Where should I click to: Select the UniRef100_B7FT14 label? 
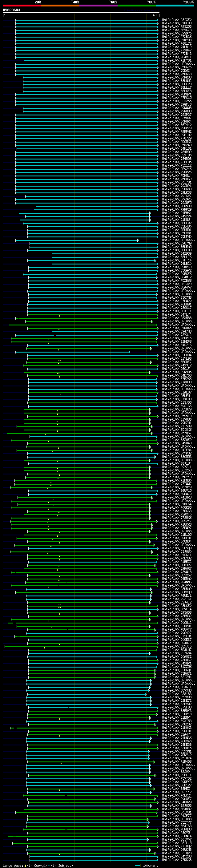(176, 260)
